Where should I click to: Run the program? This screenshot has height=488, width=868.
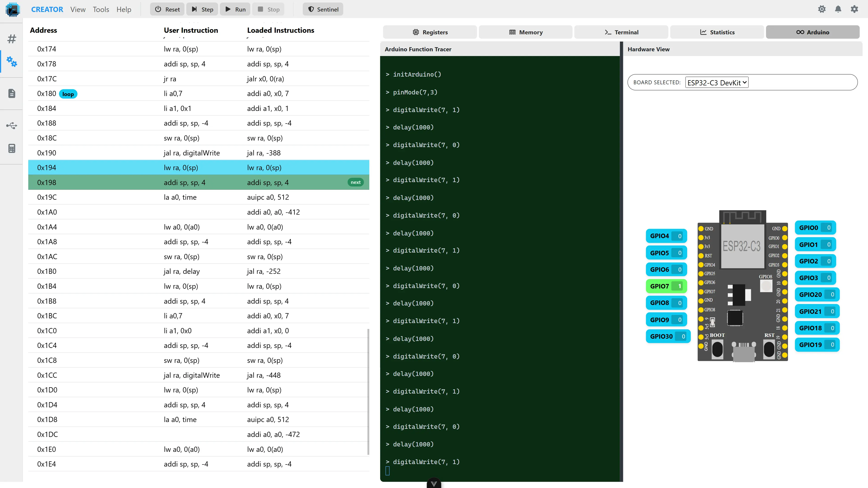coord(235,9)
